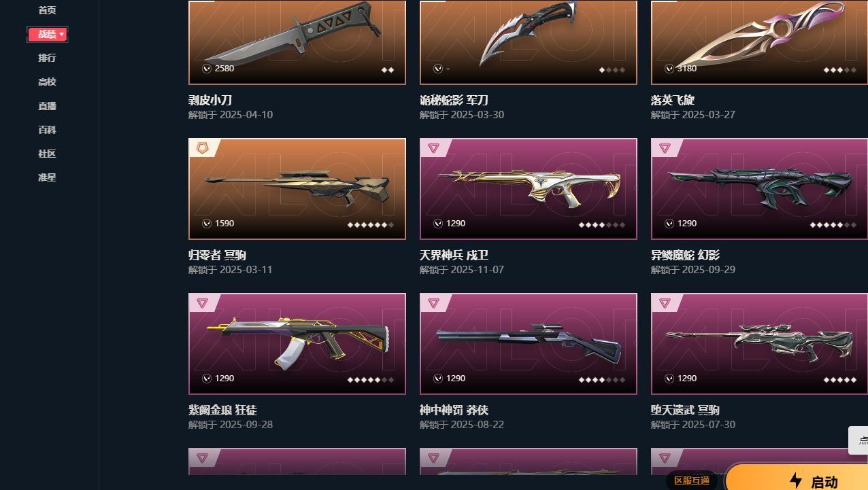Image resolution: width=868 pixels, height=490 pixels.
Task: Click the pink triangle badge on 紫阙金琅 狂徒 card
Action: (202, 302)
